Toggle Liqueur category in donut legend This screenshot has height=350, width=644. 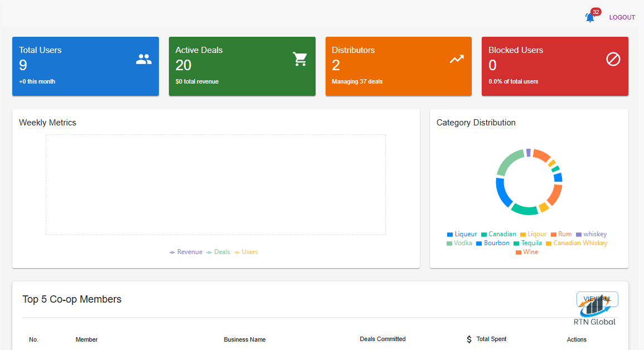click(462, 234)
